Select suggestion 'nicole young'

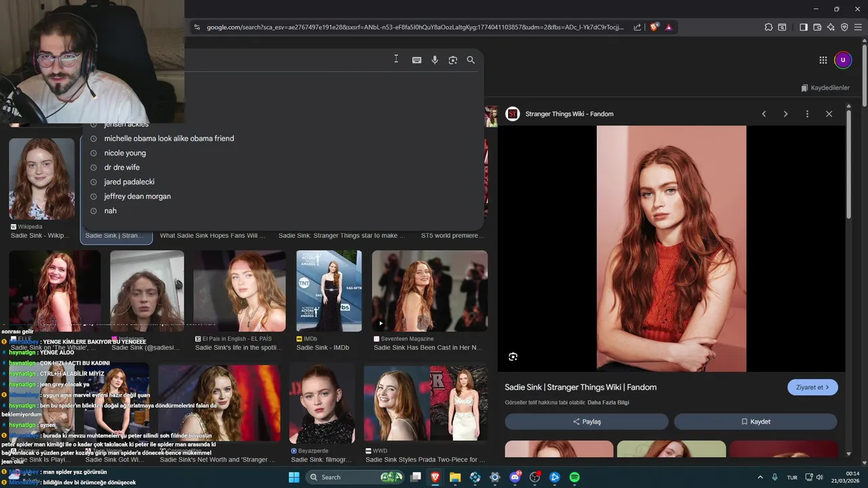[125, 153]
